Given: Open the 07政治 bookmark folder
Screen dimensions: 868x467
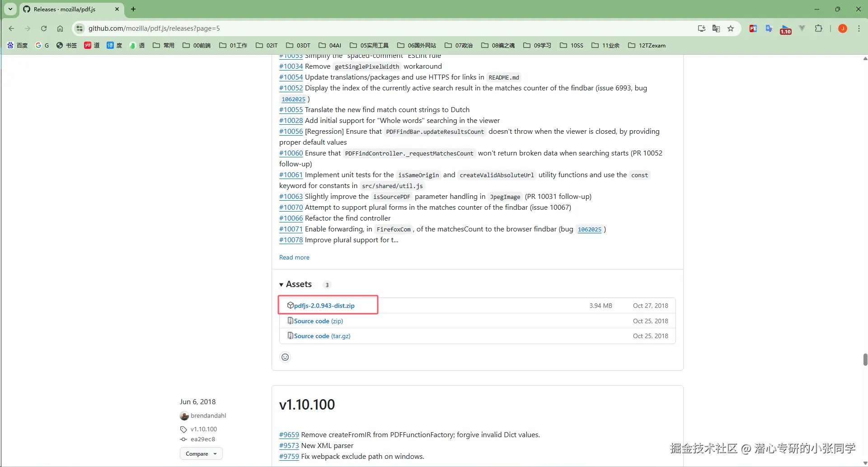Looking at the screenshot, I should tap(459, 45).
